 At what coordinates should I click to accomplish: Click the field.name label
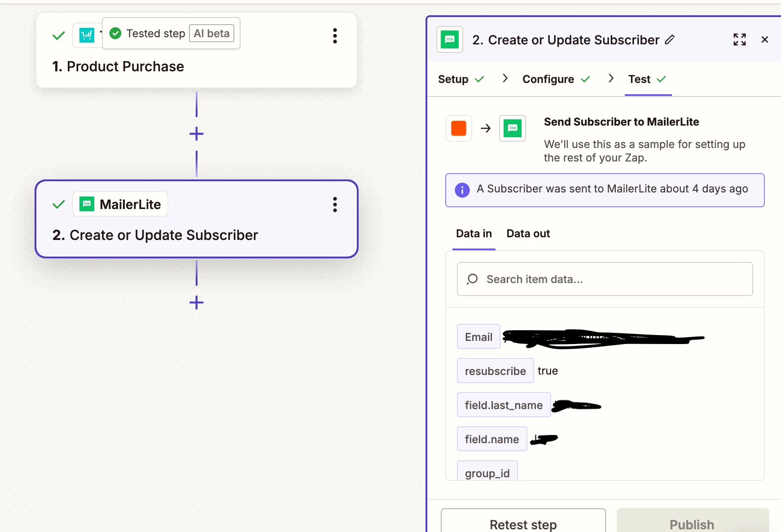click(x=492, y=439)
